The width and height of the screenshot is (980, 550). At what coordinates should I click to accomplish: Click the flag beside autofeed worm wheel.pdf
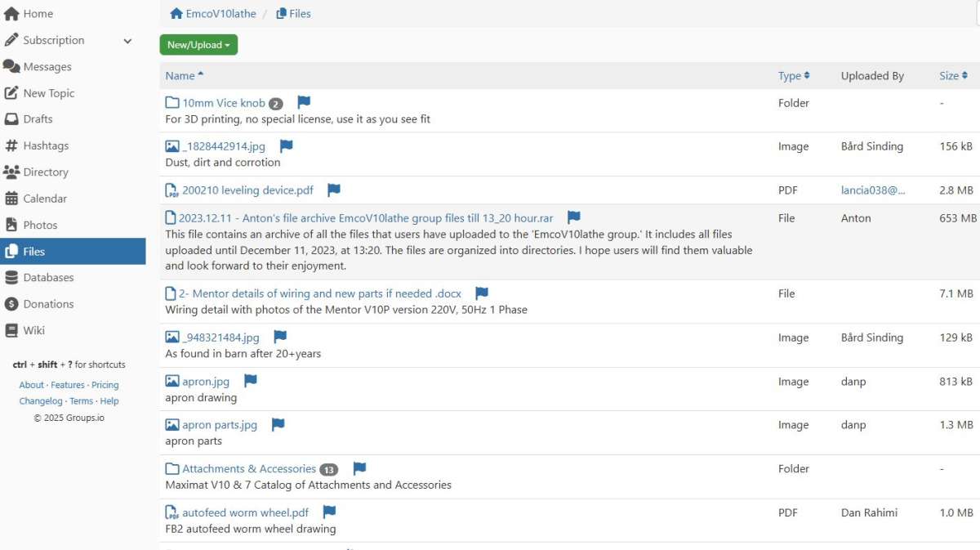click(x=329, y=512)
